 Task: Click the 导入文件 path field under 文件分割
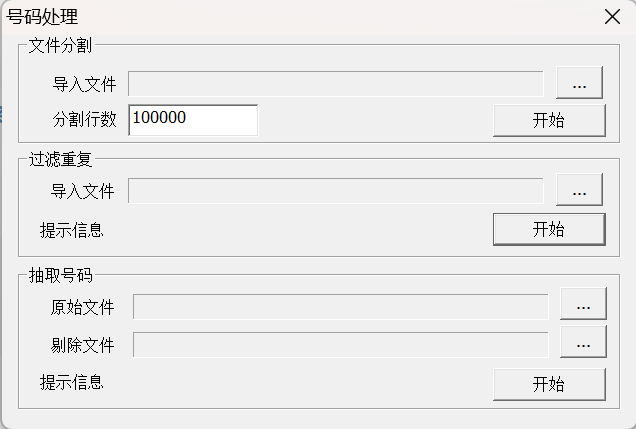pyautogui.click(x=336, y=84)
